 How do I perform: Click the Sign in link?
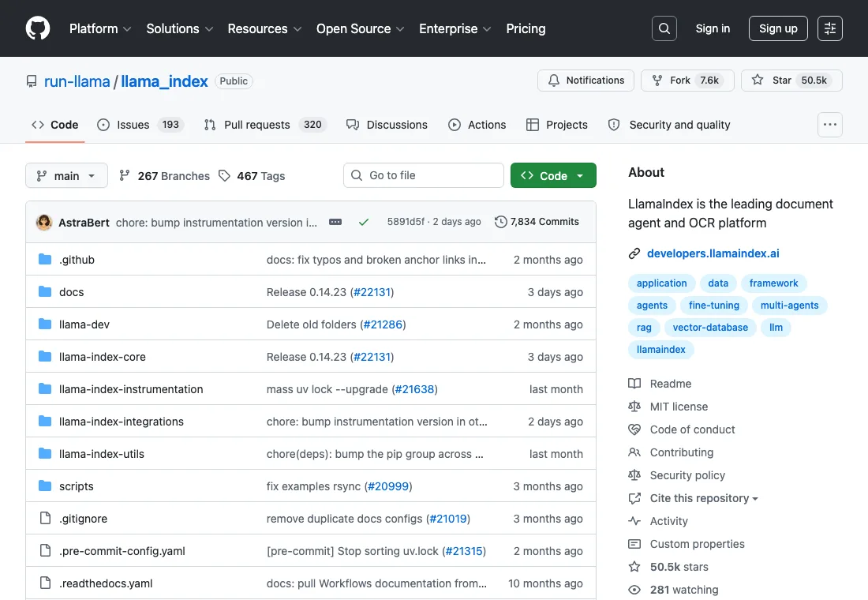click(x=713, y=28)
